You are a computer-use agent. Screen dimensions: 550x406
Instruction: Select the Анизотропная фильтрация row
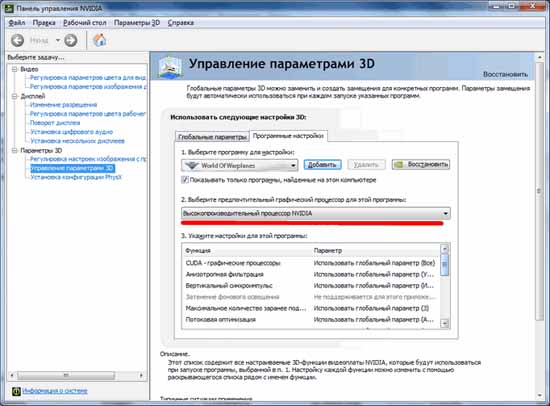tap(311, 274)
